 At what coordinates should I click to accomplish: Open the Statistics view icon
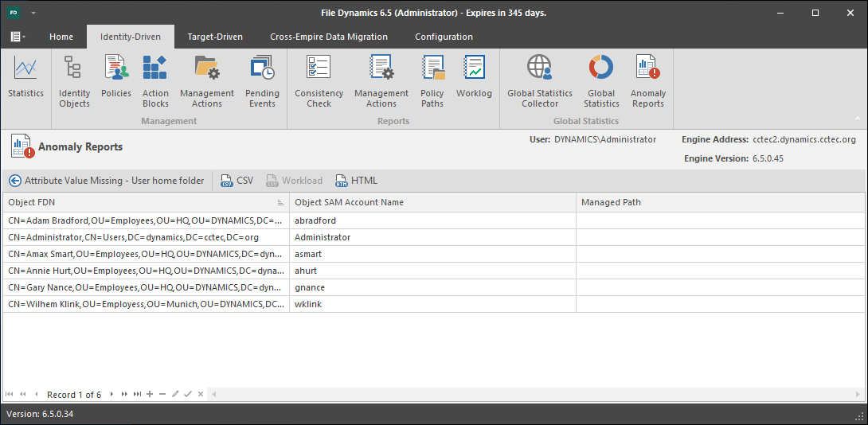pyautogui.click(x=25, y=78)
